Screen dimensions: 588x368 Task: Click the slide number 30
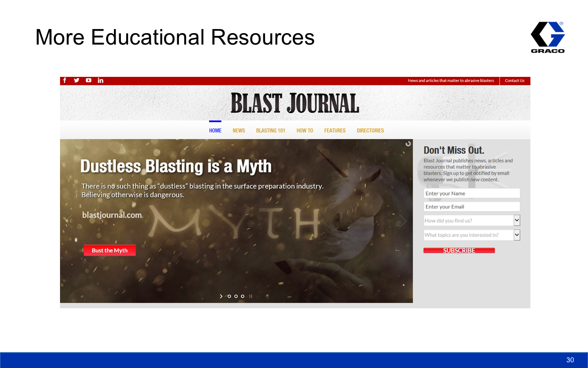570,360
